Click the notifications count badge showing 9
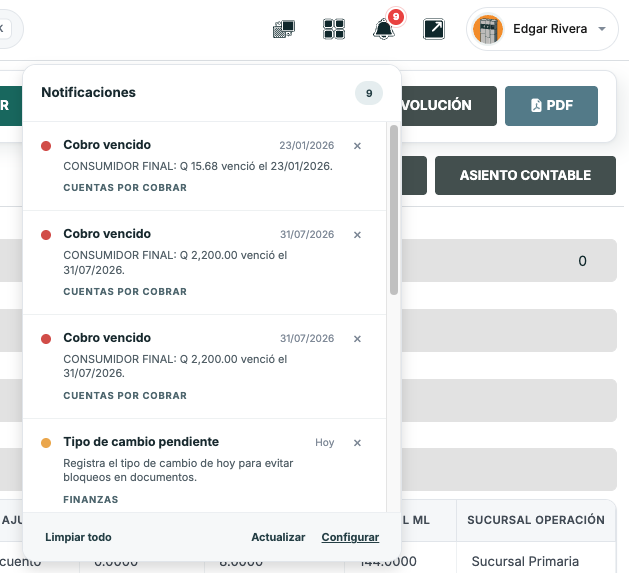 (369, 93)
